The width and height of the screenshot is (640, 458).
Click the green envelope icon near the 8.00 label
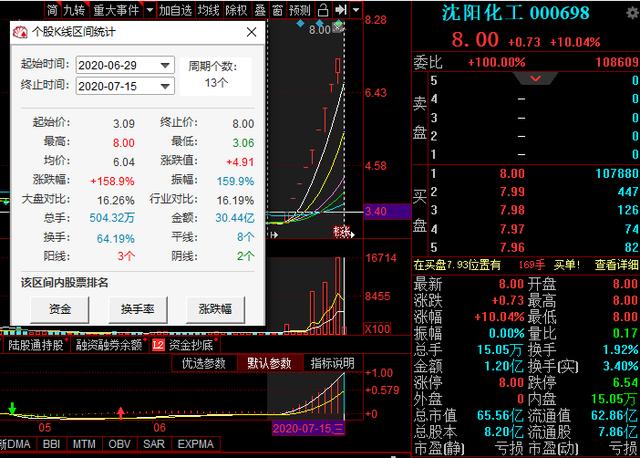(338, 27)
